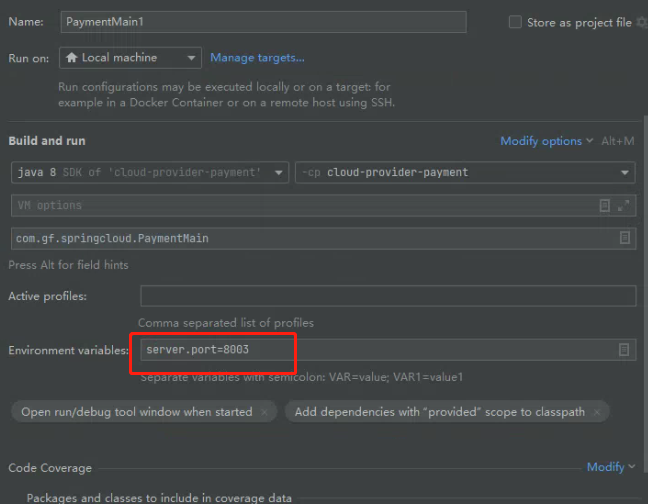Remove the Open run/debug tool window option tag
648x504 pixels.
coord(264,412)
